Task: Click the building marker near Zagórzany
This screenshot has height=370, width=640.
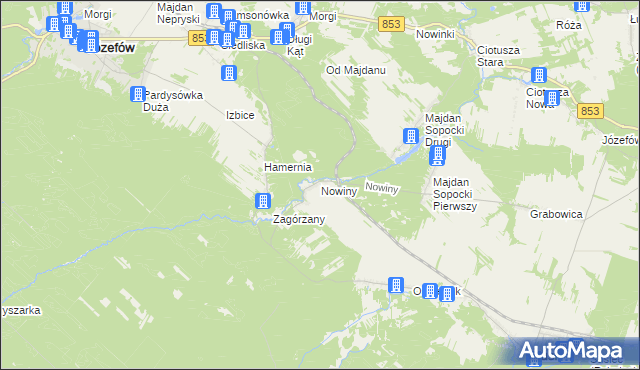Action: coord(263,201)
